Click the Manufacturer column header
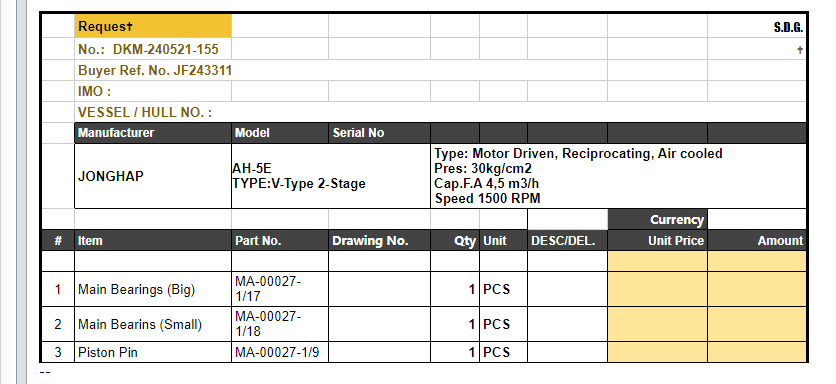The image size is (836, 384). point(153,133)
